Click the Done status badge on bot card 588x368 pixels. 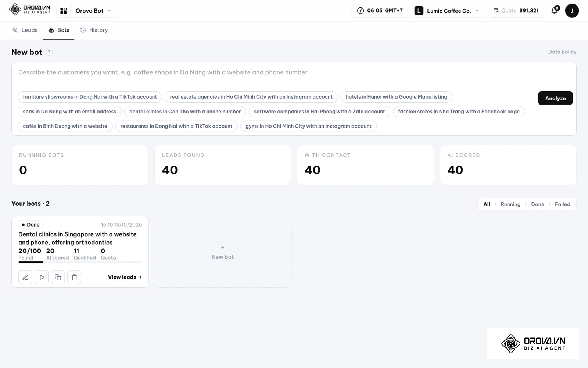[x=31, y=225]
